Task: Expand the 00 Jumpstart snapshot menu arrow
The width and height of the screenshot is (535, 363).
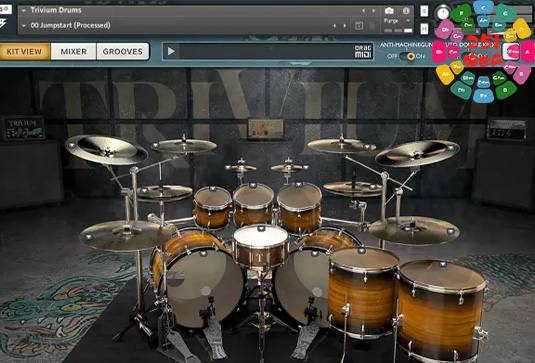Action: [x=24, y=26]
